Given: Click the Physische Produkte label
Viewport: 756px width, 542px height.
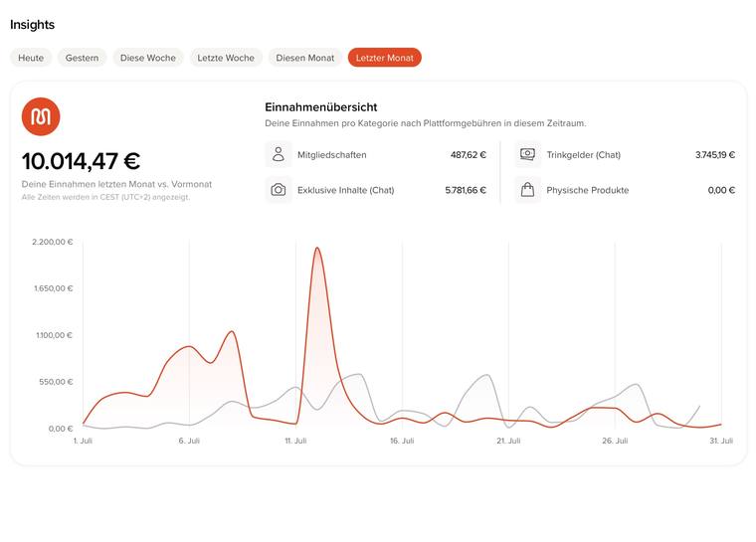Looking at the screenshot, I should coord(588,190).
